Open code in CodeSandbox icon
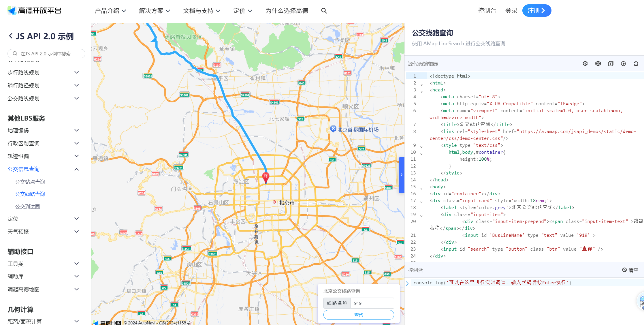 tap(585, 63)
